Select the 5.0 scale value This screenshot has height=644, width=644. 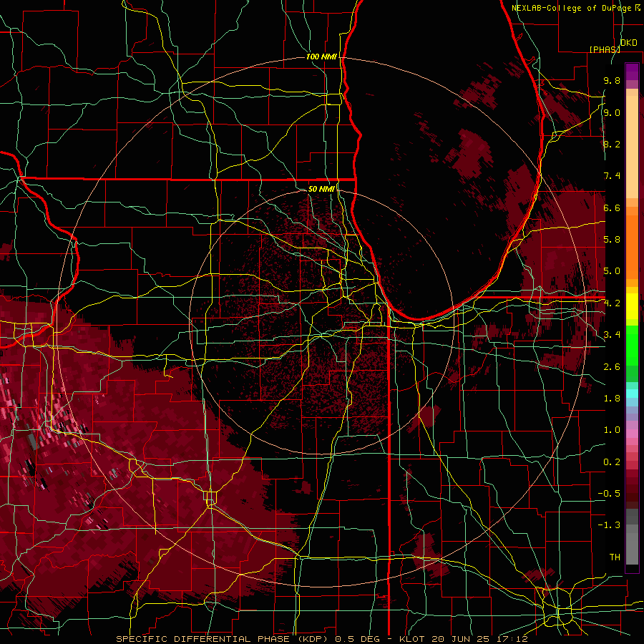pyautogui.click(x=612, y=271)
